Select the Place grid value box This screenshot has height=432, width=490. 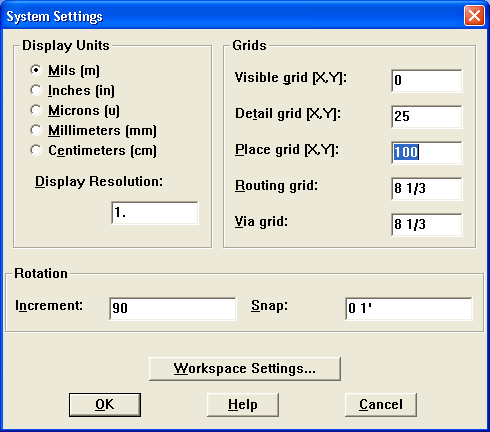pos(427,153)
